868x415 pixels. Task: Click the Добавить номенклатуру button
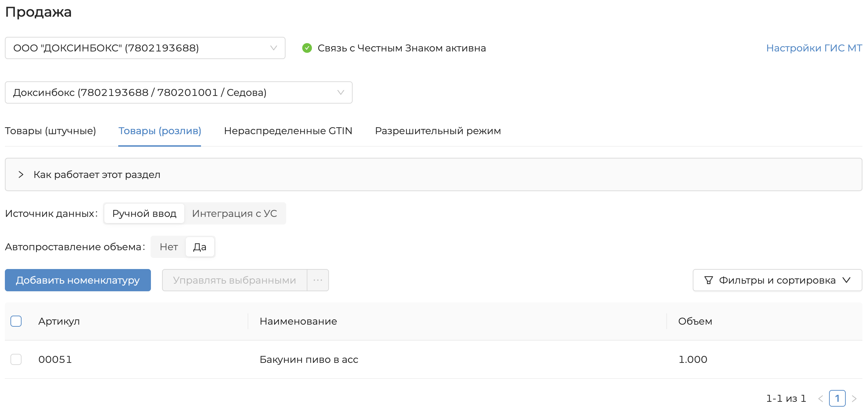pos(78,280)
